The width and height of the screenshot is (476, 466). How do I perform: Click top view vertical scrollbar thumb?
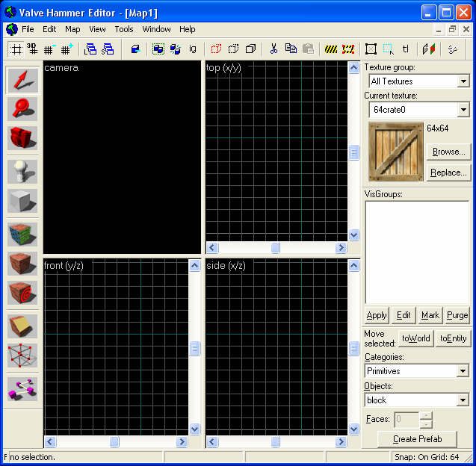tap(354, 152)
